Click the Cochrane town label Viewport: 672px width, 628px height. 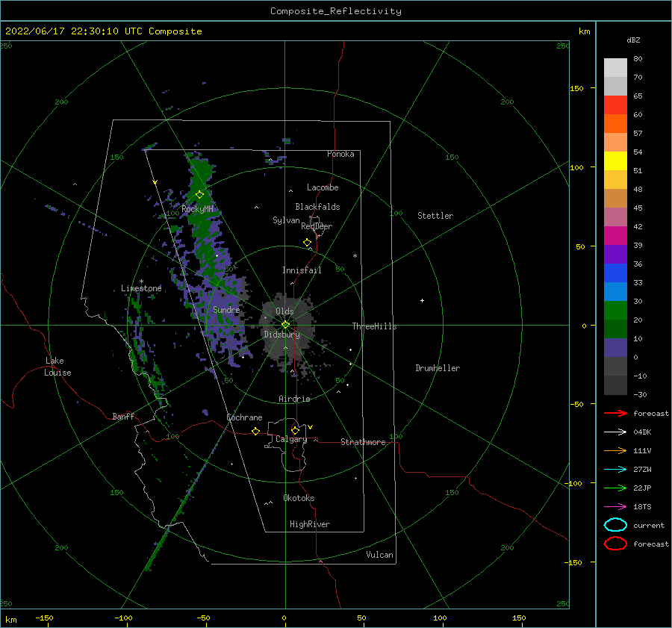pyautogui.click(x=244, y=417)
